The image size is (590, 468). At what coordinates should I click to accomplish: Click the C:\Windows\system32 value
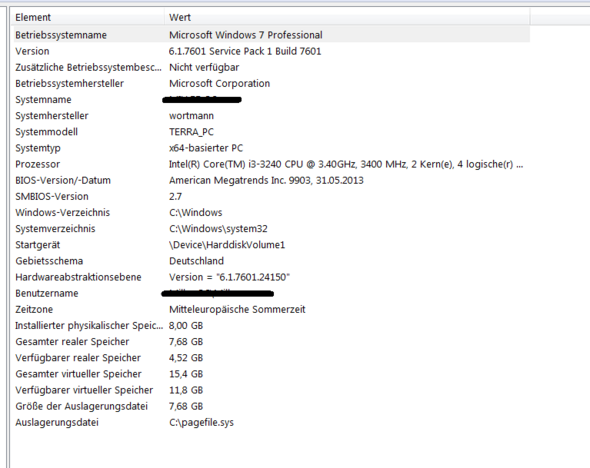click(x=218, y=229)
